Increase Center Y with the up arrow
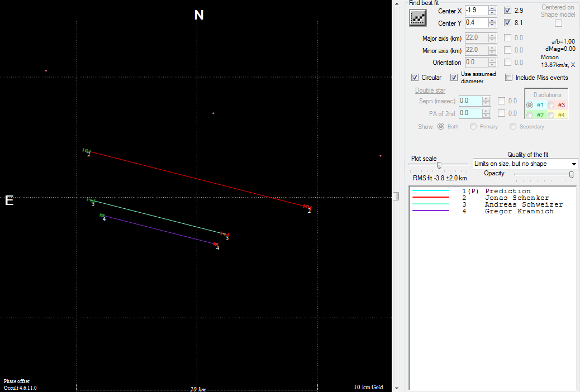This screenshot has width=580, height=392. pyautogui.click(x=492, y=20)
